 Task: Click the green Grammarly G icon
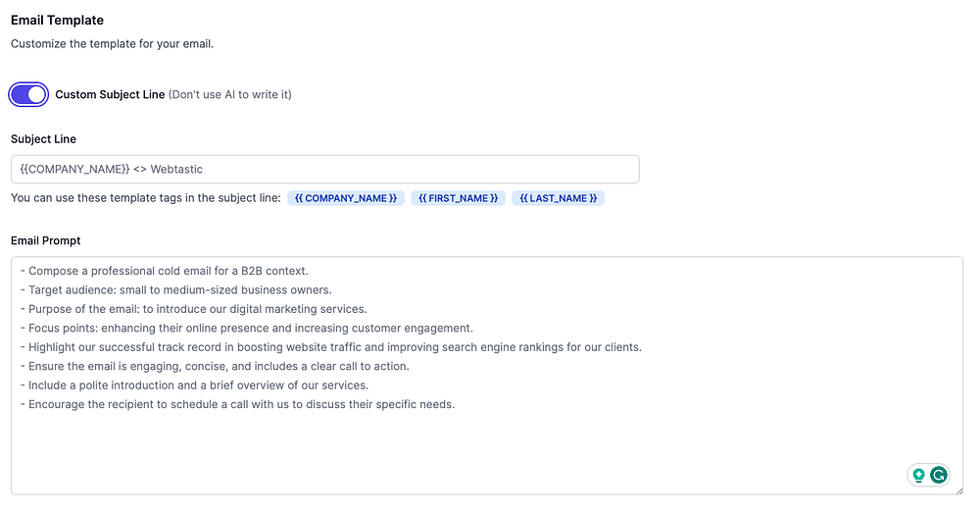point(939,475)
